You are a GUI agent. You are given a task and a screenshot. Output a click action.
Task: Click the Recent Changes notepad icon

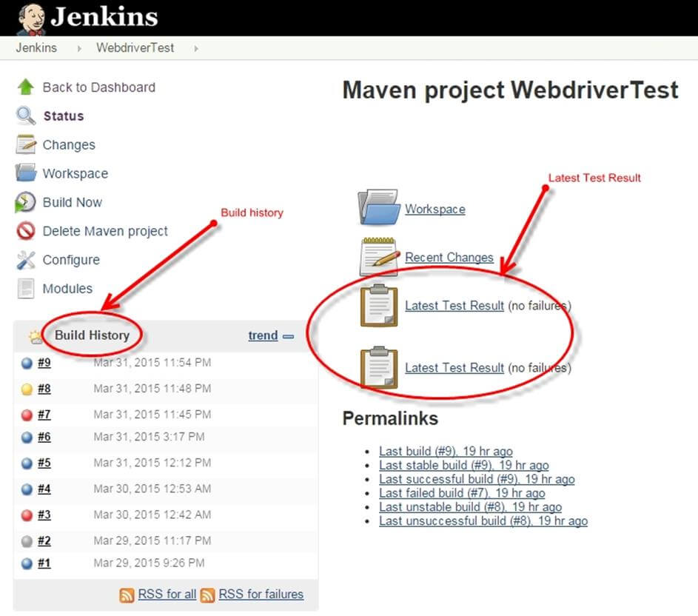[378, 256]
